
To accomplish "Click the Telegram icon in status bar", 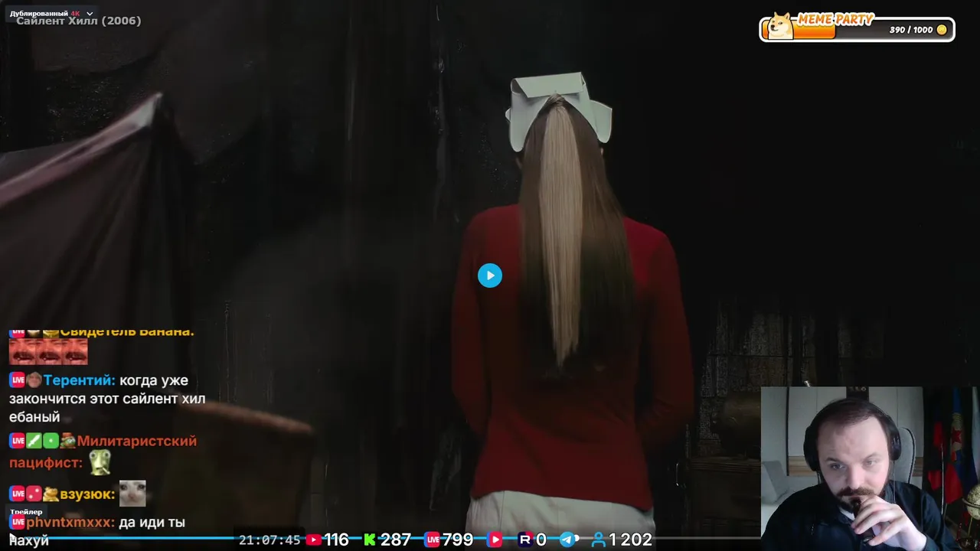I will [x=568, y=540].
